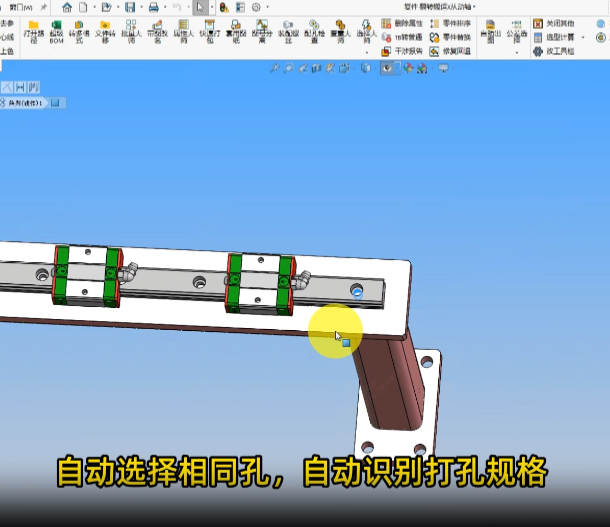Click the batch tool icon with squares
The height and width of the screenshot is (527, 610).
click(x=131, y=31)
